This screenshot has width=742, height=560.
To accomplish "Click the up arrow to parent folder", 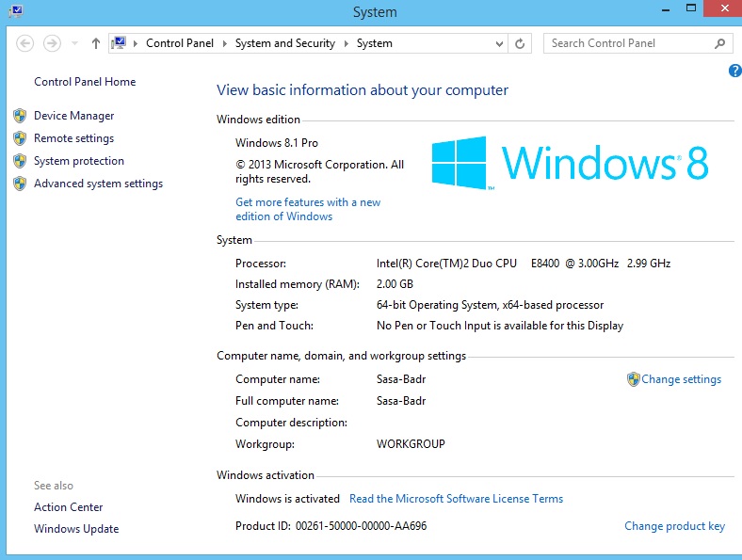I will click(x=95, y=43).
